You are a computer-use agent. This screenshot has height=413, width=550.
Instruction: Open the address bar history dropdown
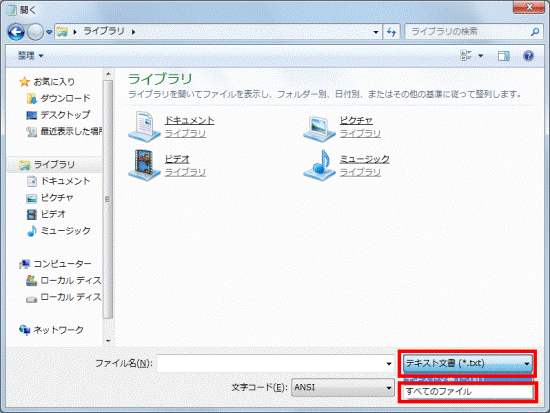[x=376, y=32]
